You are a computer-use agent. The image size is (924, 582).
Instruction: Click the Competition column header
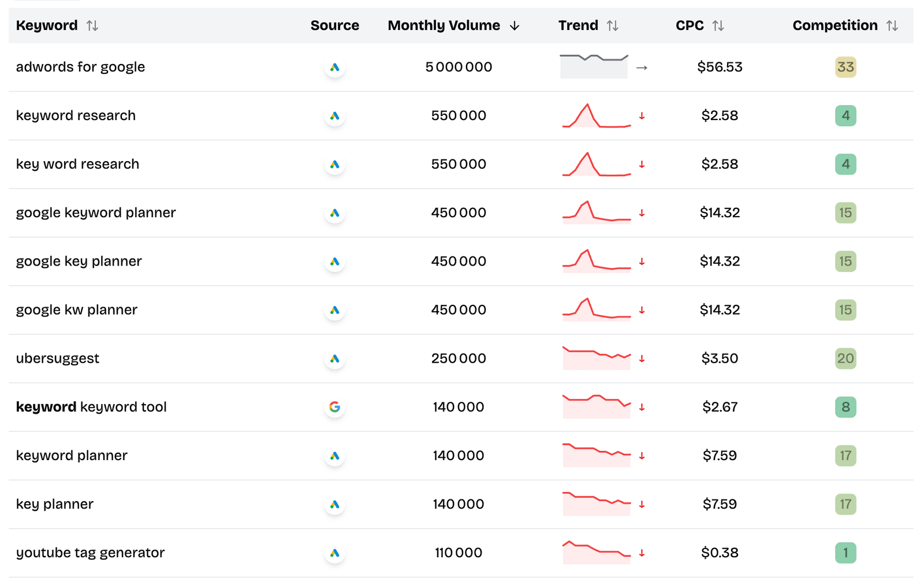click(835, 25)
